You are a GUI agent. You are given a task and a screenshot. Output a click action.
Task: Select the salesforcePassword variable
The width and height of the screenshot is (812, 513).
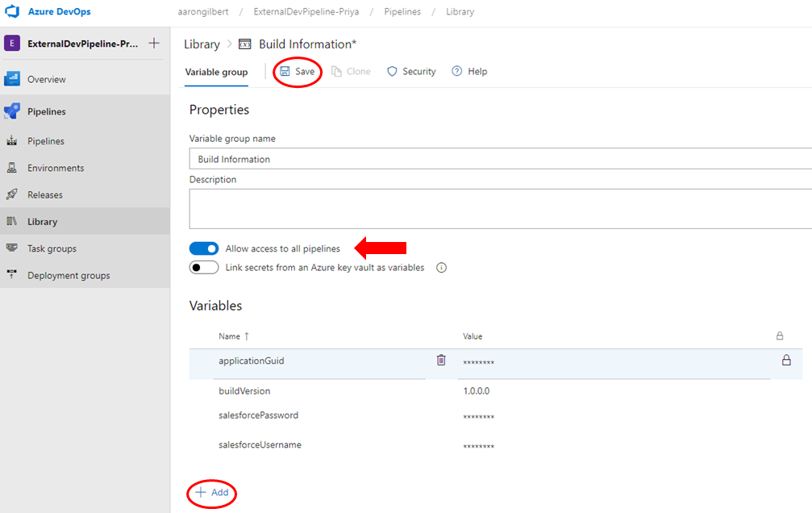click(x=258, y=415)
